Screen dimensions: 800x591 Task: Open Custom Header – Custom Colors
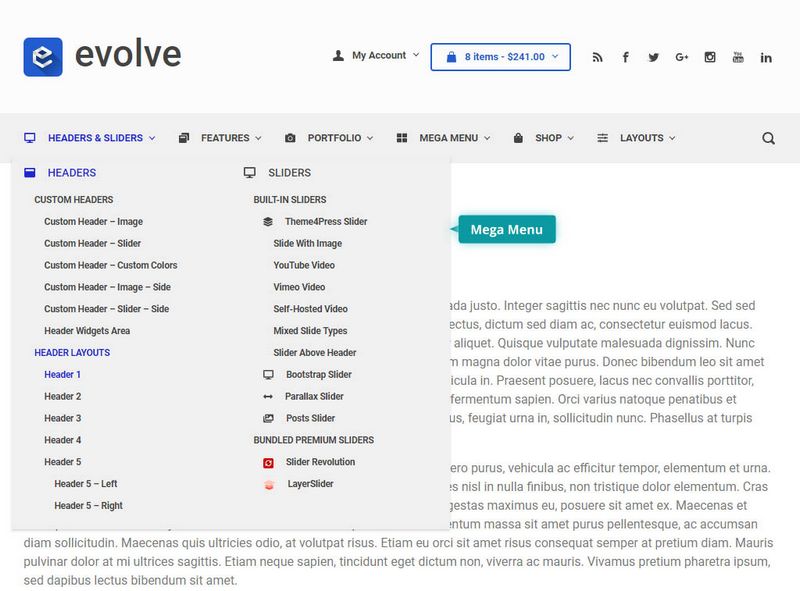111,265
